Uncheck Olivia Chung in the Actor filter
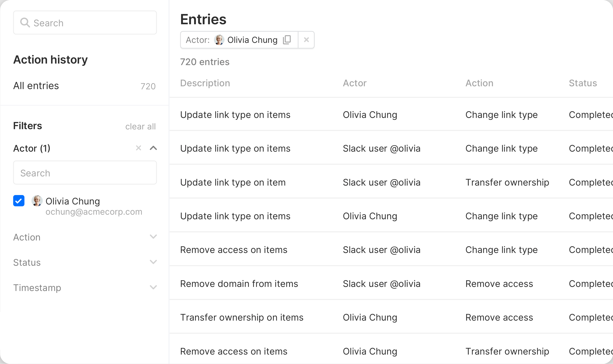The image size is (613, 364). click(19, 201)
